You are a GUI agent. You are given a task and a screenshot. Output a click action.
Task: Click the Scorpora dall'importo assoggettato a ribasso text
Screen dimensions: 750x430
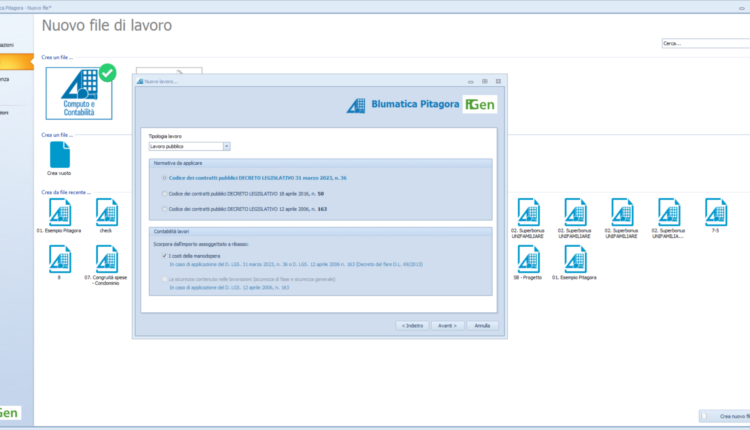(x=201, y=244)
